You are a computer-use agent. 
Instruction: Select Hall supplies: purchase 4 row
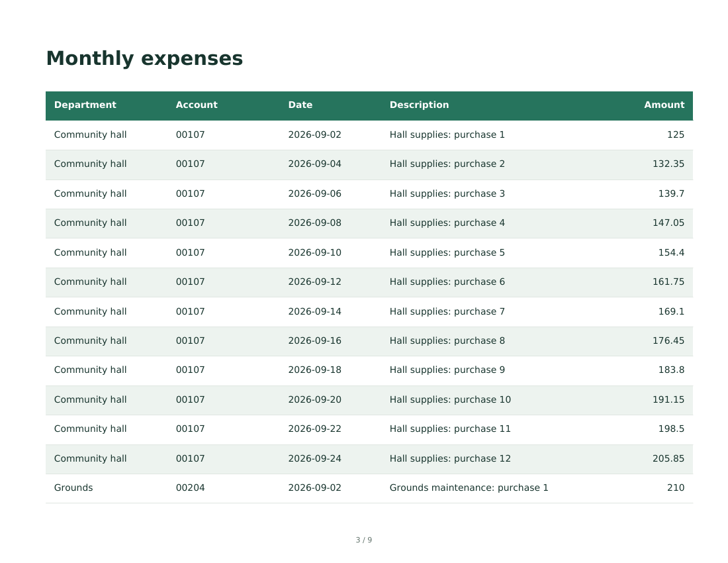pos(369,223)
